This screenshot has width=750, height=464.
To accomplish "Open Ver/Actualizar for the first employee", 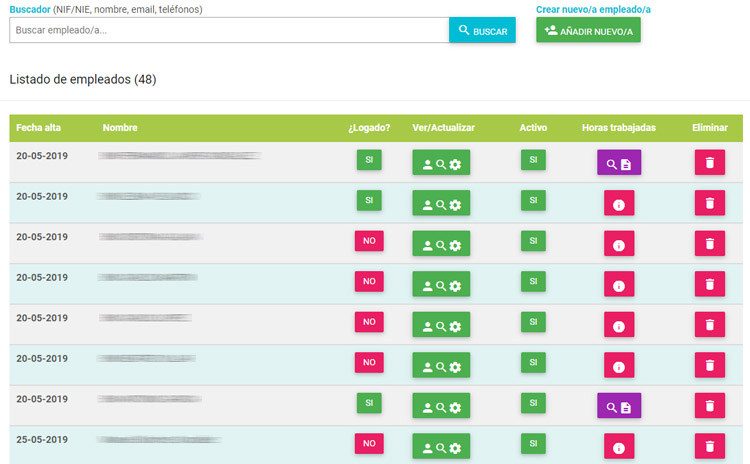I will (x=441, y=164).
